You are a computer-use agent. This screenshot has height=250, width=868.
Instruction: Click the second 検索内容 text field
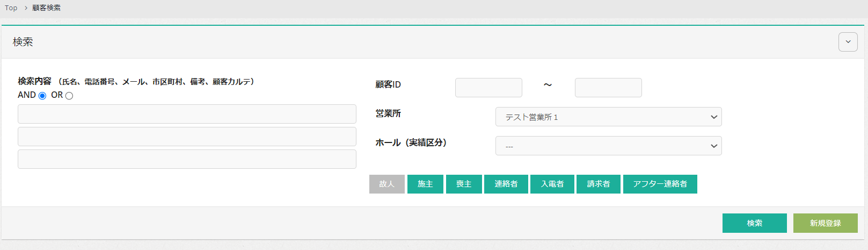point(187,137)
